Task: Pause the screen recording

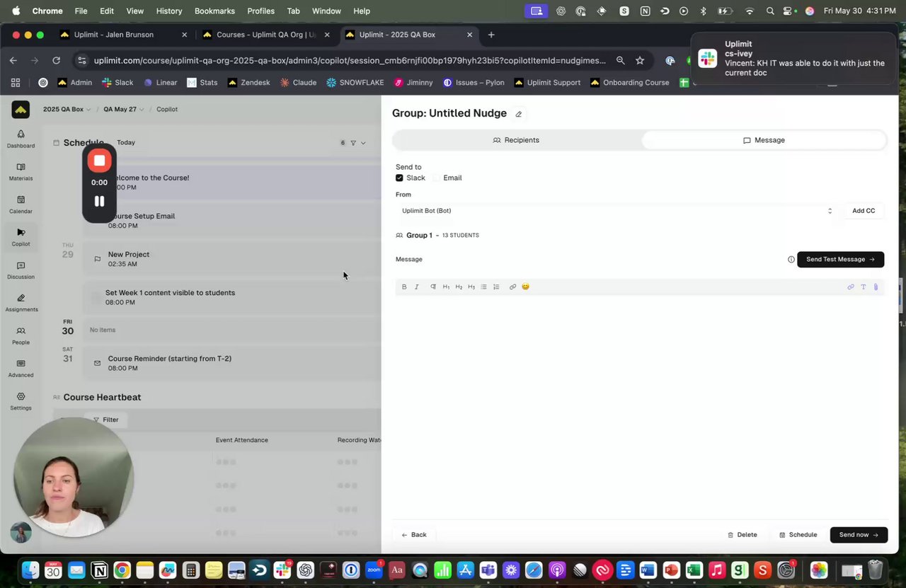Action: (x=99, y=201)
